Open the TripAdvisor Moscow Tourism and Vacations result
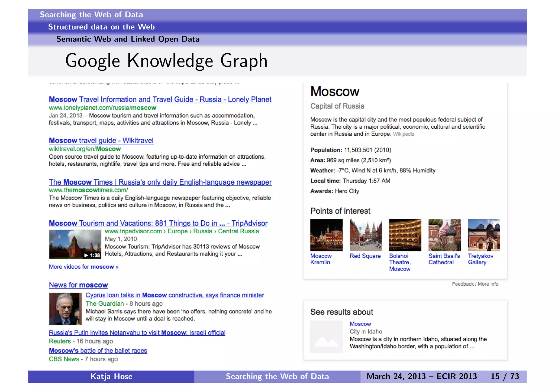Image resolution: width=555 pixels, height=392 pixels. pyautogui.click(x=158, y=223)
